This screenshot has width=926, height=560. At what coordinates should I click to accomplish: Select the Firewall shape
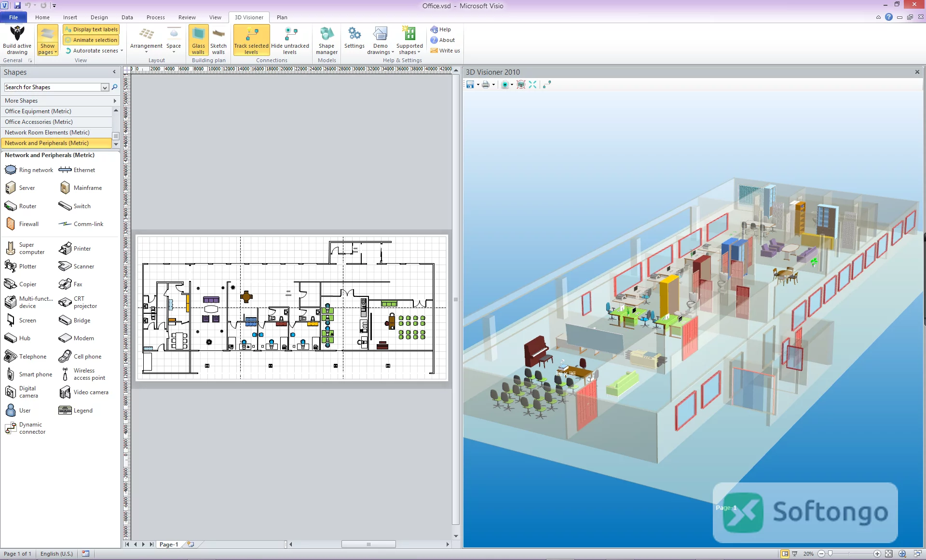pyautogui.click(x=22, y=224)
